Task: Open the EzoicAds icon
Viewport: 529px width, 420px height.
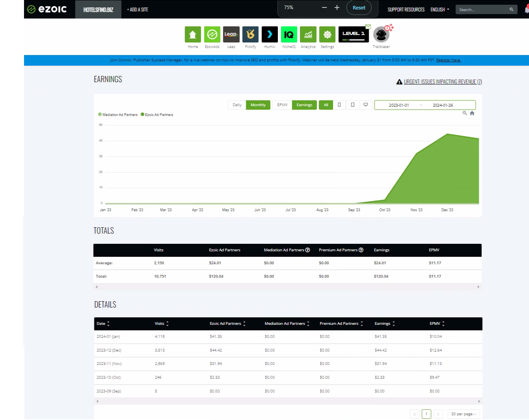Action: tap(212, 35)
